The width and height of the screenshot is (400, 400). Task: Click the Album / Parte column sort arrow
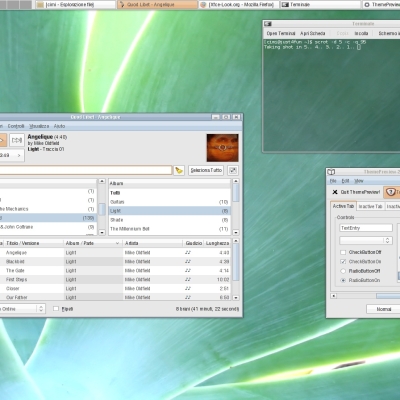coord(117,243)
